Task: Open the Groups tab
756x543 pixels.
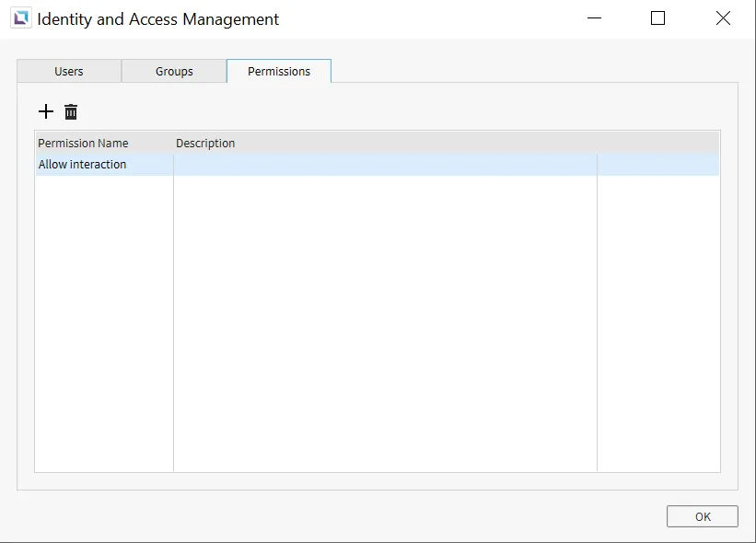Action: [174, 71]
